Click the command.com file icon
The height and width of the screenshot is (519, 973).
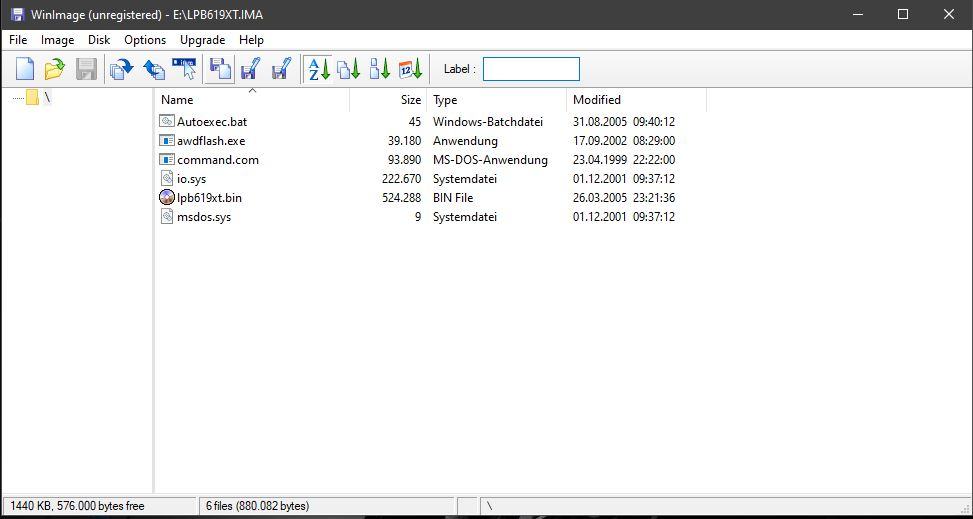[x=167, y=160]
